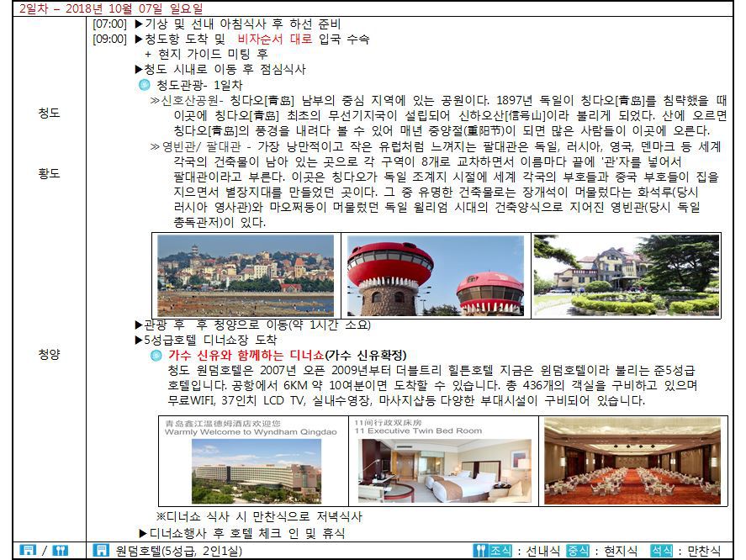Open the Wyndham Qingdao hotel exterior photo
The height and width of the screenshot is (560, 746).
[x=257, y=471]
